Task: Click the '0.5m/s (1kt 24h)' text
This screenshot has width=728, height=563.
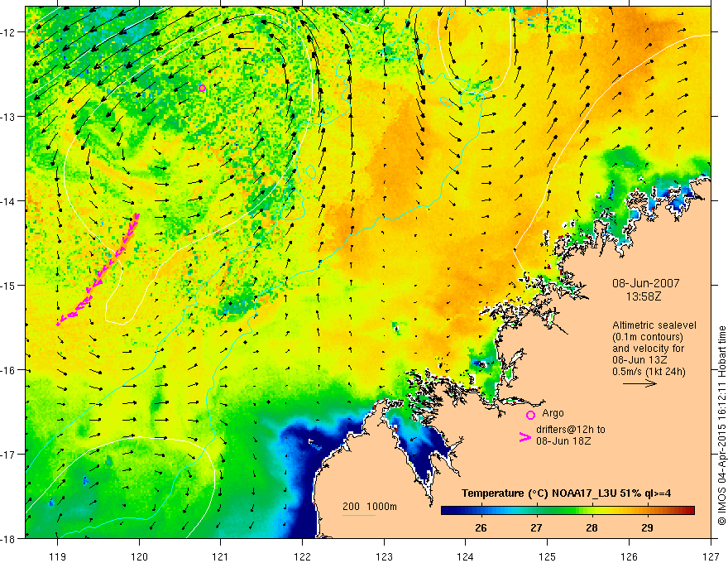Action: coord(649,372)
